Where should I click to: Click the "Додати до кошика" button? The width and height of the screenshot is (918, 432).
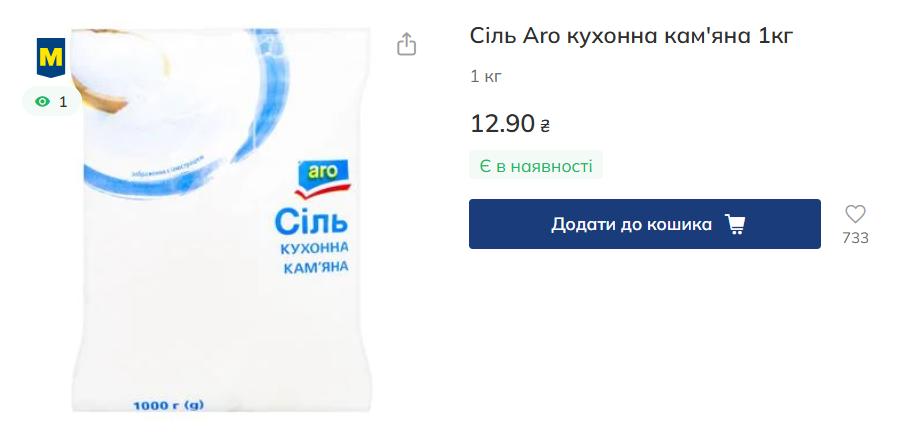point(645,224)
